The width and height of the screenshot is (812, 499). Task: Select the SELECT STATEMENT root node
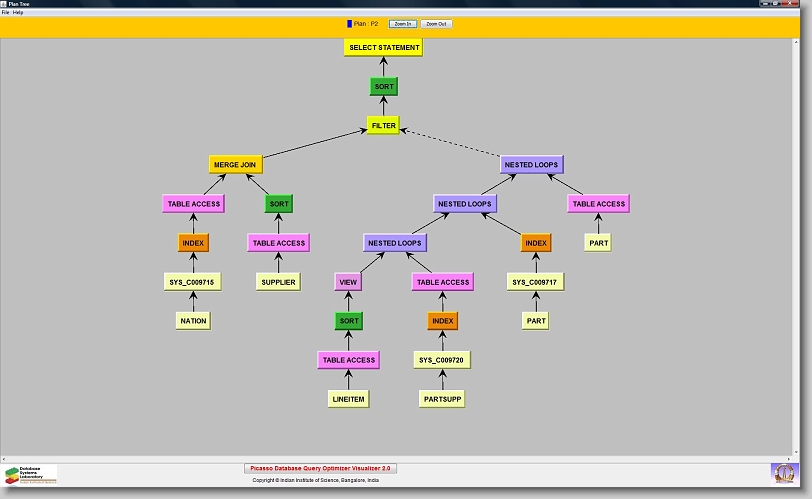pyautogui.click(x=383, y=47)
